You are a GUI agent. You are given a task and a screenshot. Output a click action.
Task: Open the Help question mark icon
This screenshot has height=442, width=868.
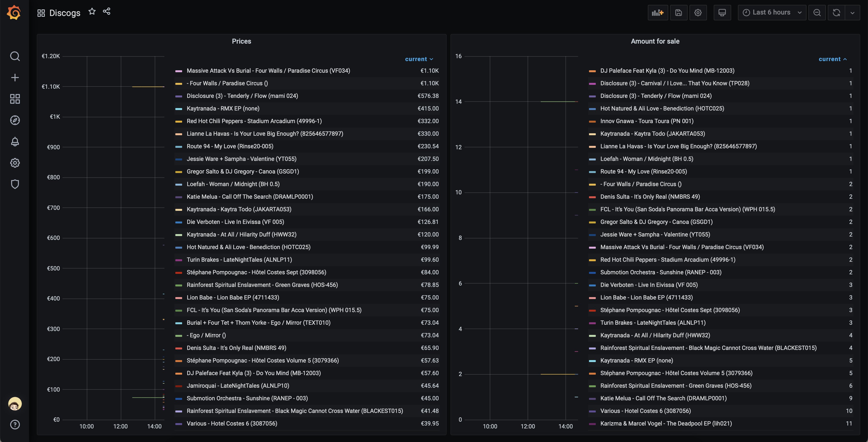[15, 425]
